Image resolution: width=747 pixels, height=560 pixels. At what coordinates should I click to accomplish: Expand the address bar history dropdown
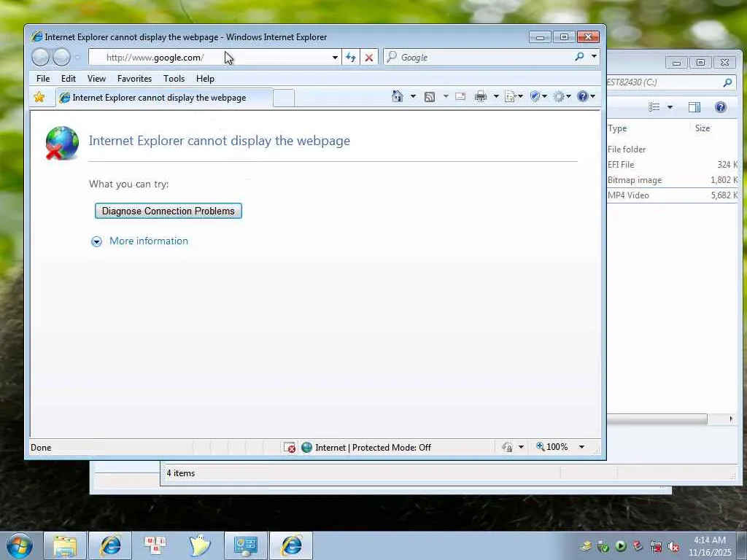point(336,58)
